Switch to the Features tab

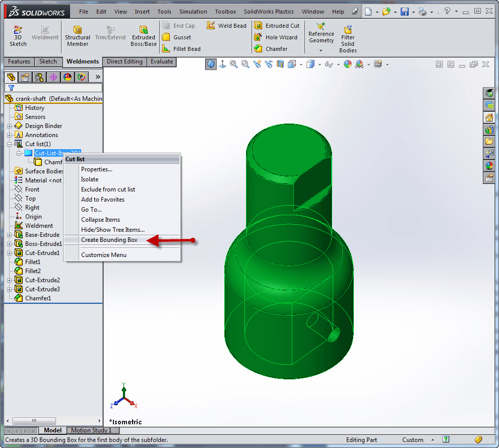[x=19, y=61]
